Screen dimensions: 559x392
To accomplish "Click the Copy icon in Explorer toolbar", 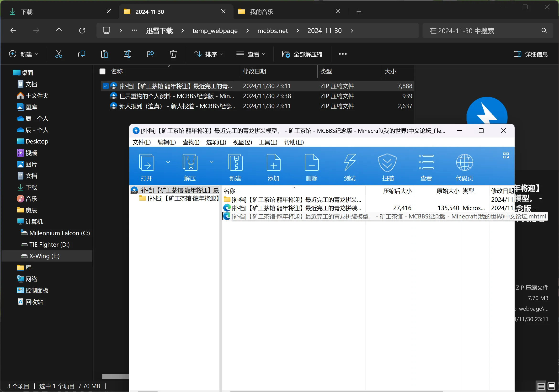I will 81,54.
